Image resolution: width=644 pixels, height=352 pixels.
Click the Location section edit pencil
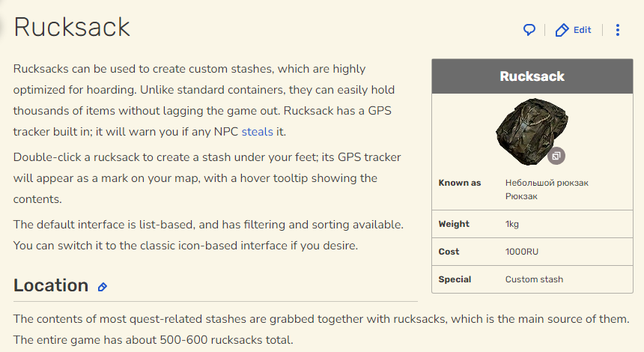tap(103, 287)
